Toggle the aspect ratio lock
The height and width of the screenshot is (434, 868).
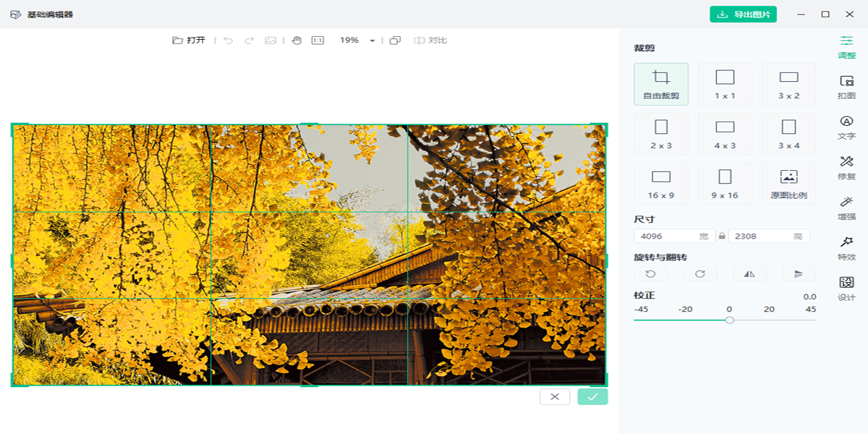pyautogui.click(x=722, y=237)
